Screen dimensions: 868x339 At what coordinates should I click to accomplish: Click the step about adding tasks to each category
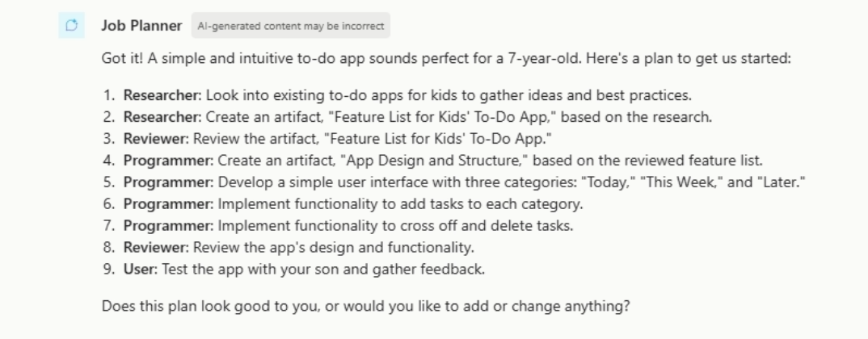click(x=352, y=204)
